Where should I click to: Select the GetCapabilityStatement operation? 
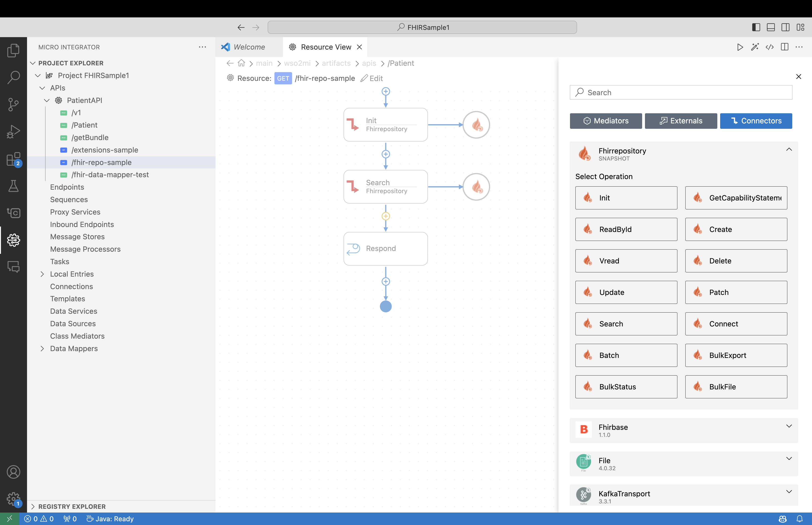736,198
